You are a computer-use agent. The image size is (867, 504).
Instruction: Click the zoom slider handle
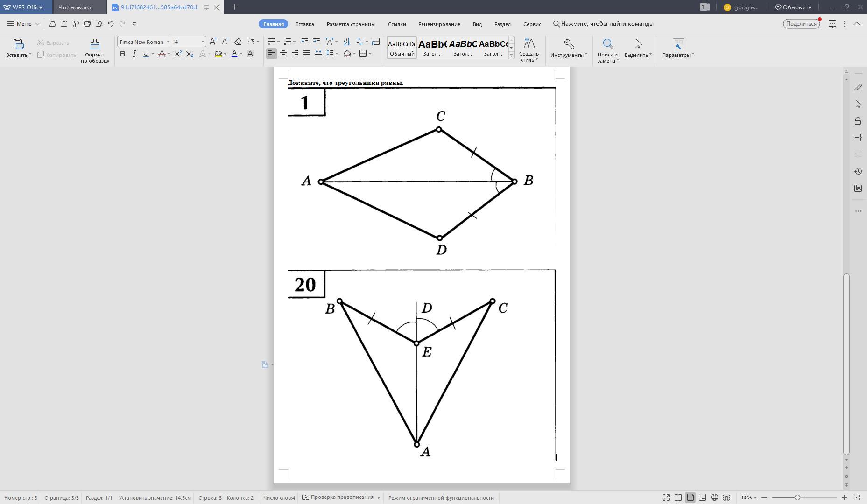coord(797,498)
